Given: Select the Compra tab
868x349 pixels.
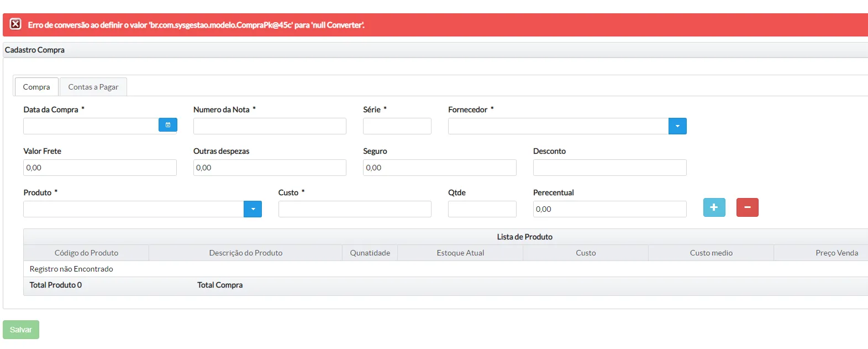Looking at the screenshot, I should 36,87.
